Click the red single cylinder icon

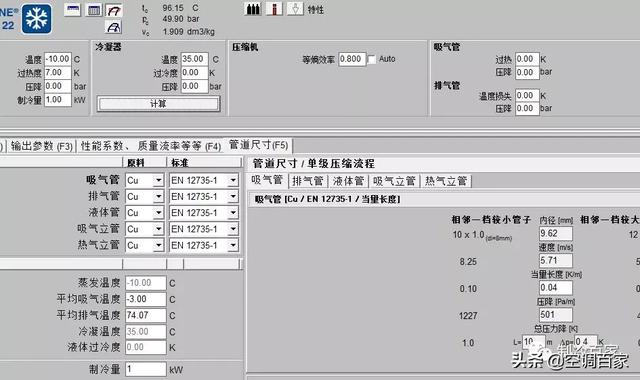click(274, 9)
